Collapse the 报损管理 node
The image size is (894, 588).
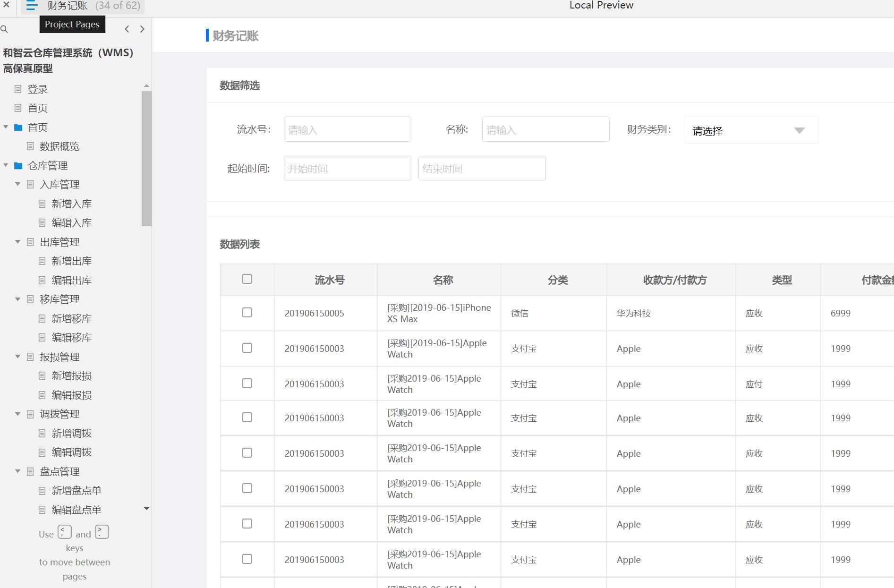pos(17,357)
